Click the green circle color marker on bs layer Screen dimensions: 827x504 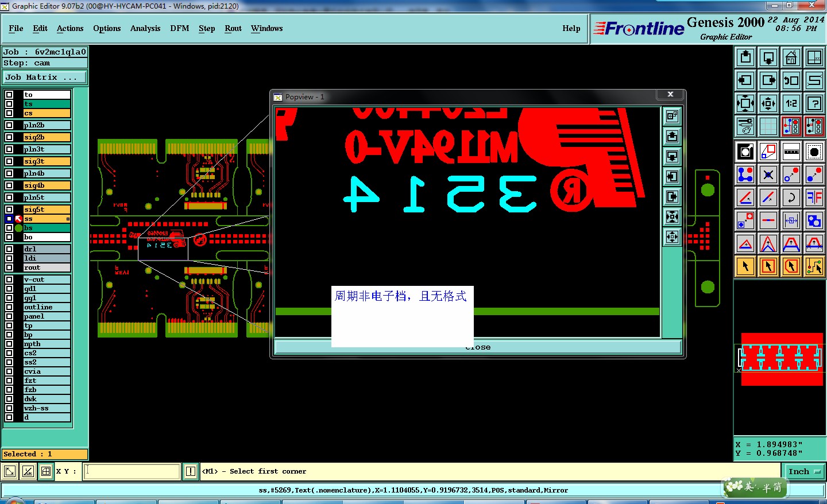(18, 228)
